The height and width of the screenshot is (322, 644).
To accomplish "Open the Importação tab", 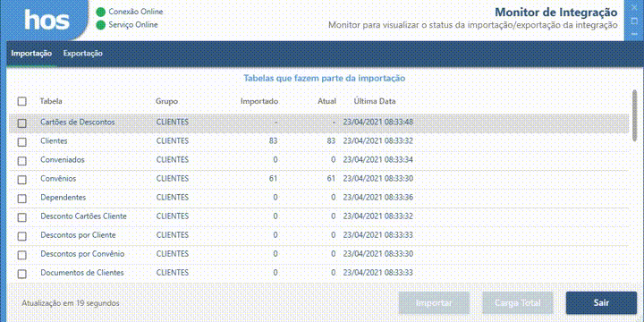I will pyautogui.click(x=31, y=54).
